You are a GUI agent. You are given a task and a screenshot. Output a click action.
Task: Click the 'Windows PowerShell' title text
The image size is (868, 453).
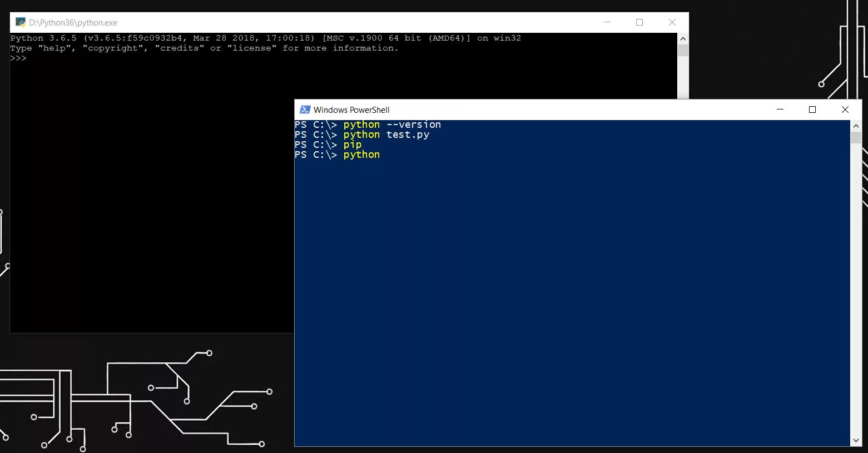[351, 110]
